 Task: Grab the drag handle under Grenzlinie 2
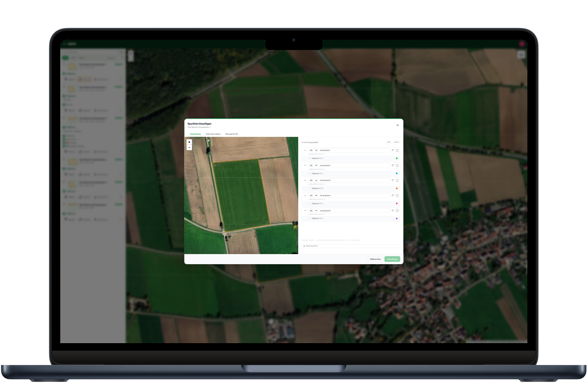310,173
